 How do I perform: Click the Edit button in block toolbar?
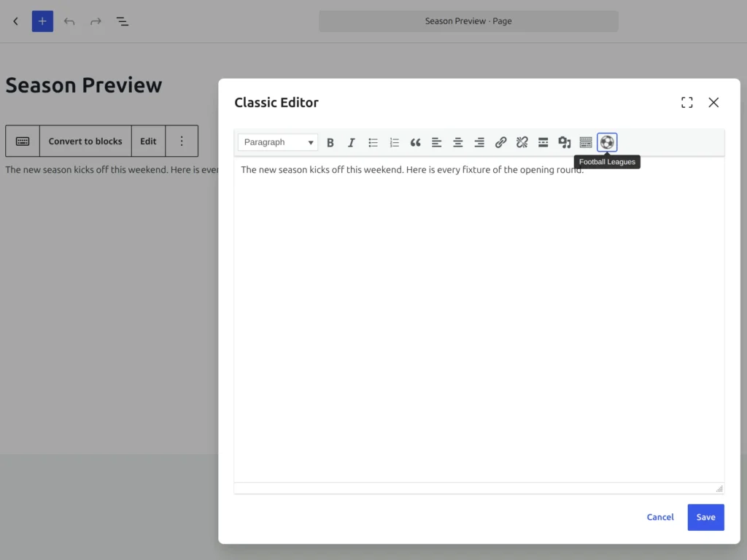pyautogui.click(x=148, y=141)
